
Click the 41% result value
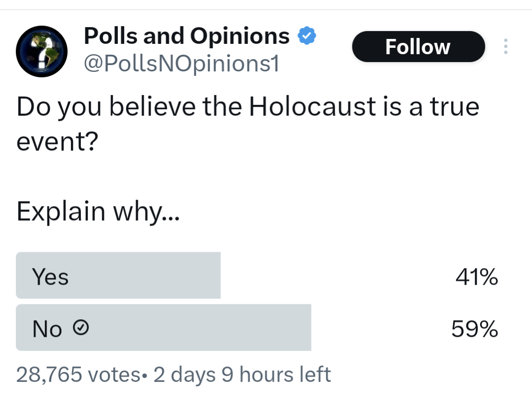tap(477, 277)
